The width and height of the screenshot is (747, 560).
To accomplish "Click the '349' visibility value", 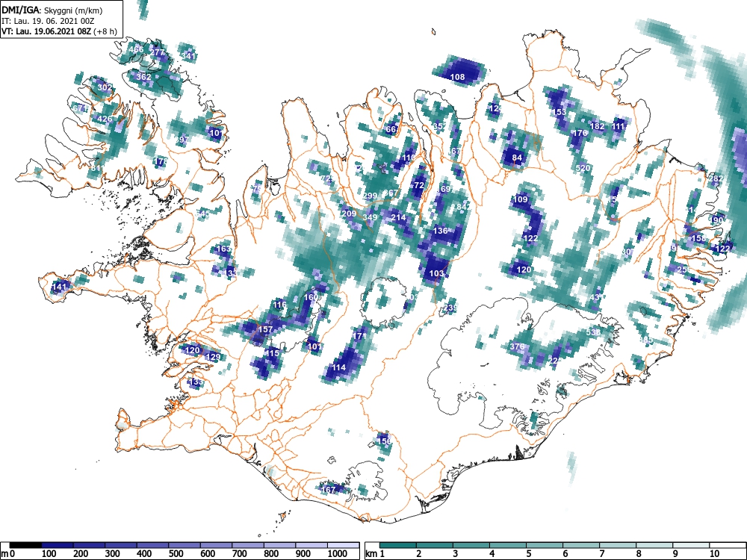I will [x=370, y=217].
